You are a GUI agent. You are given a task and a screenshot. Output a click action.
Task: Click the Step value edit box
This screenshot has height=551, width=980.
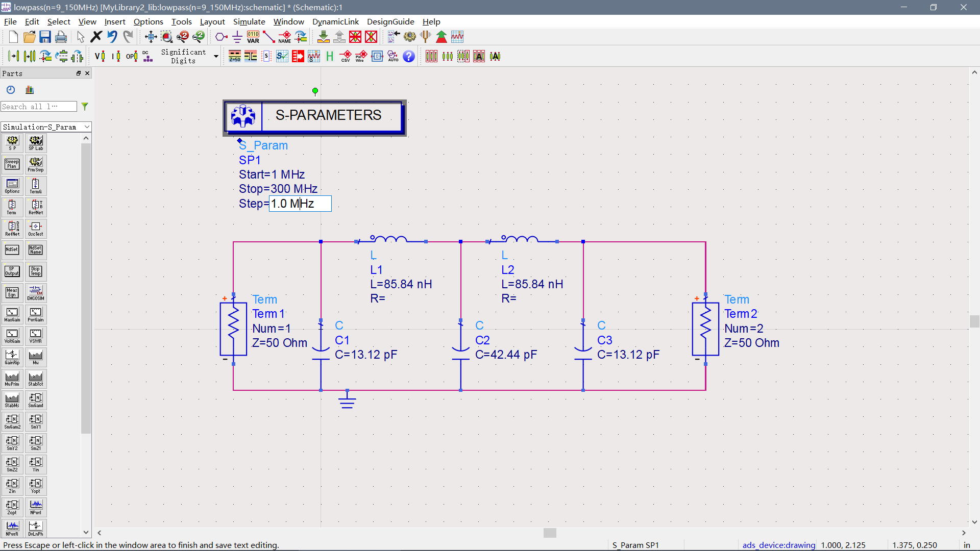click(x=300, y=204)
